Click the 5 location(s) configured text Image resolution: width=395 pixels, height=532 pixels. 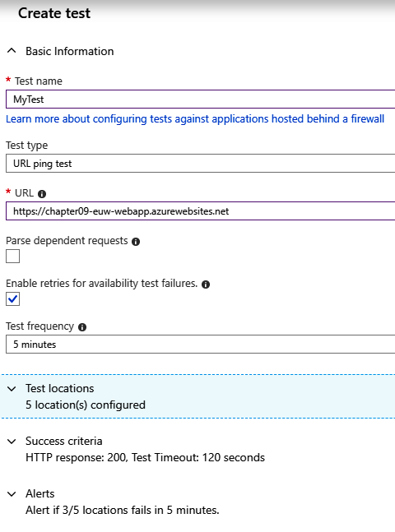pos(86,405)
